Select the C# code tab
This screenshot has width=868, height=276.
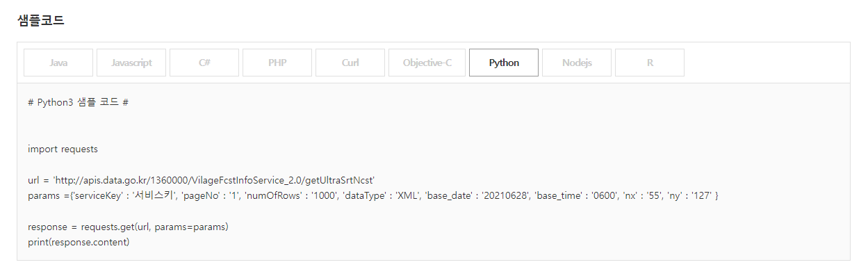[204, 63]
